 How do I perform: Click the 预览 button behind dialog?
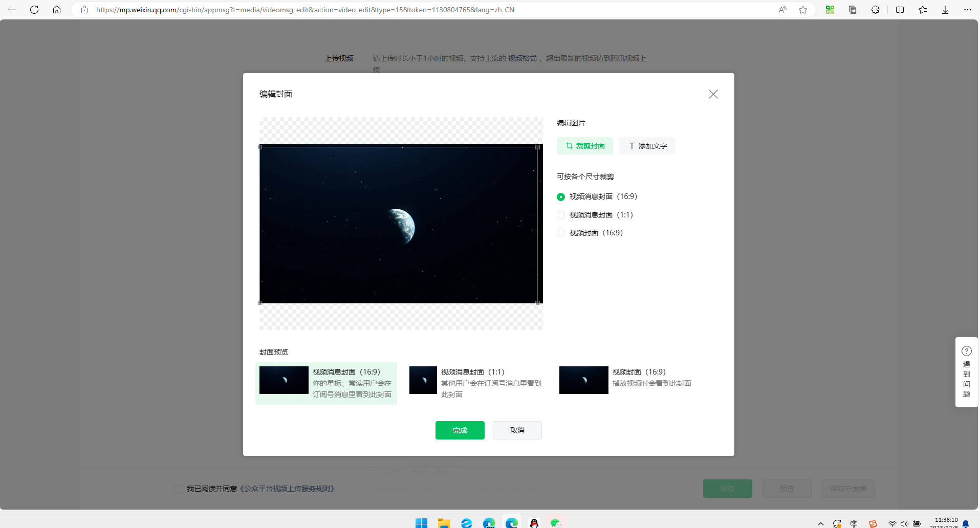click(x=787, y=489)
